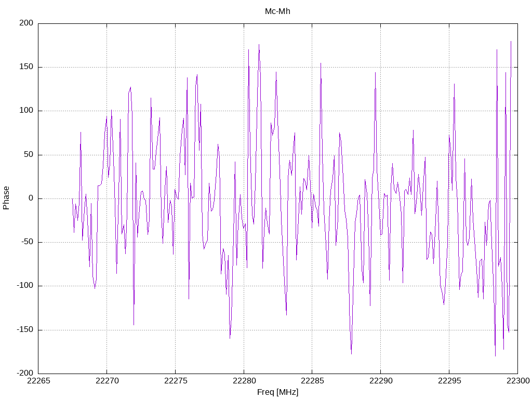Click the 22285 x-axis tick label
The width and height of the screenshot is (532, 399).
312,381
